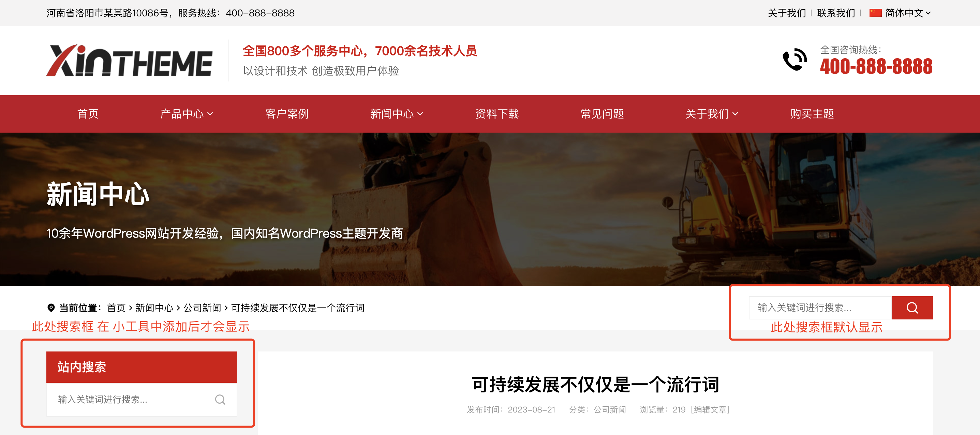
Task: Expand the 新闻中心 navigation menu
Action: pyautogui.click(x=397, y=114)
